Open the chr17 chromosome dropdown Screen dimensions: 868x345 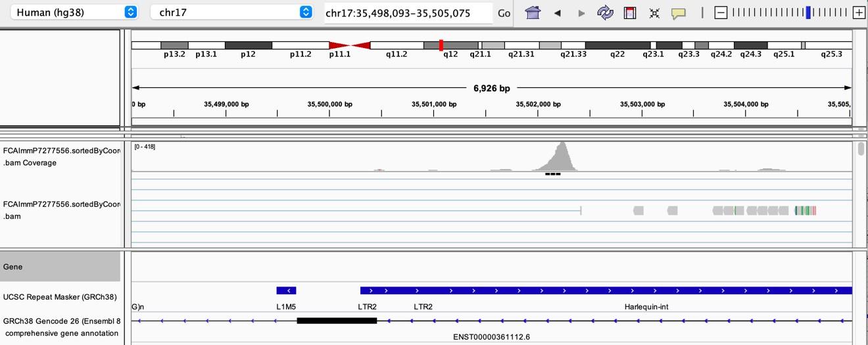point(231,12)
